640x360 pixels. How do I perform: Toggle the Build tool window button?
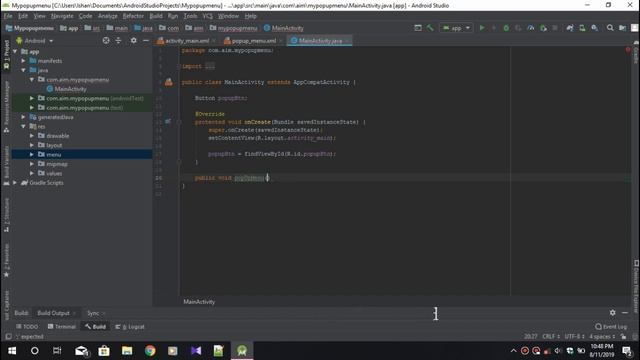pos(95,327)
